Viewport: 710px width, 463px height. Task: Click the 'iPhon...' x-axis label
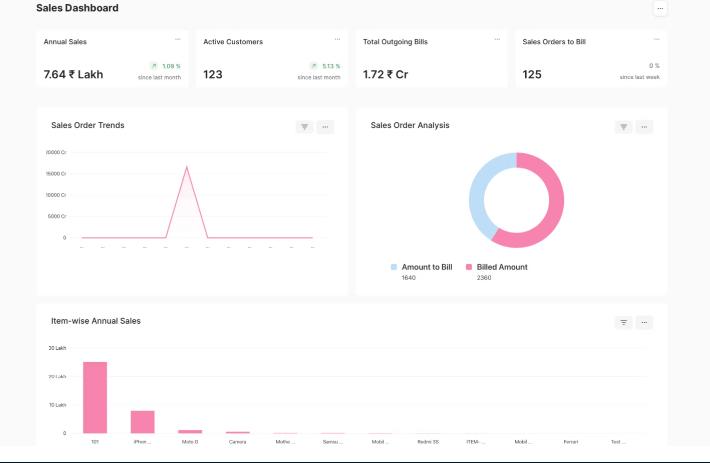pyautogui.click(x=143, y=442)
